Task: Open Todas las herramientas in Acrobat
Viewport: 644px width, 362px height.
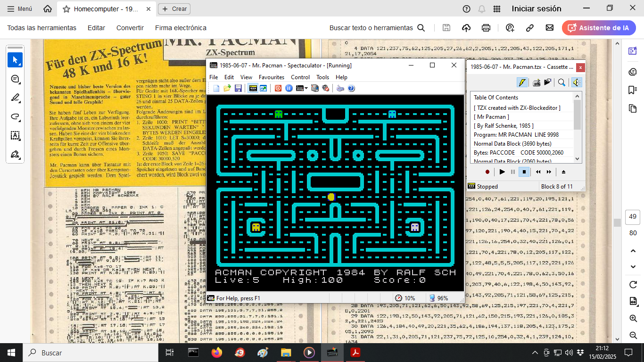Action: [x=41, y=28]
